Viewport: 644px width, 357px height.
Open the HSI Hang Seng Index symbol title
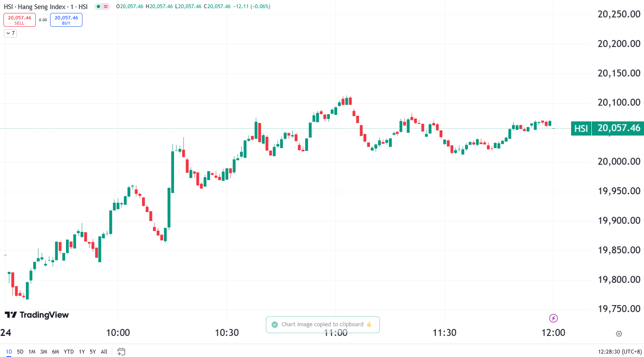pyautogui.click(x=46, y=6)
